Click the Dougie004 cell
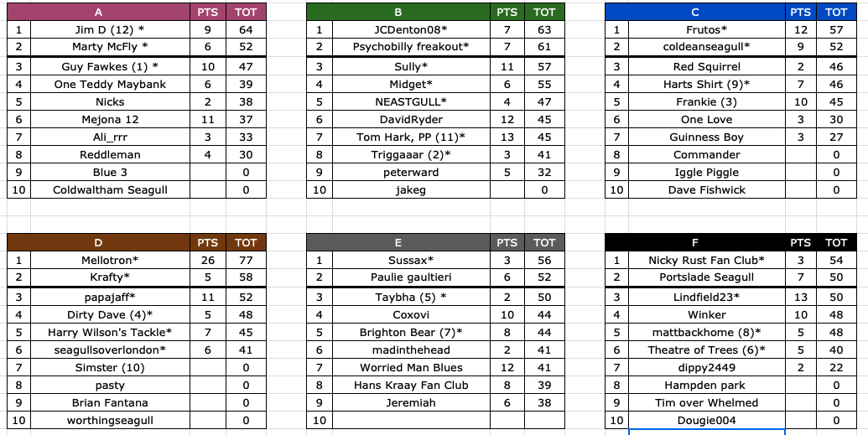Viewport: 868px width, 435px height. (707, 421)
